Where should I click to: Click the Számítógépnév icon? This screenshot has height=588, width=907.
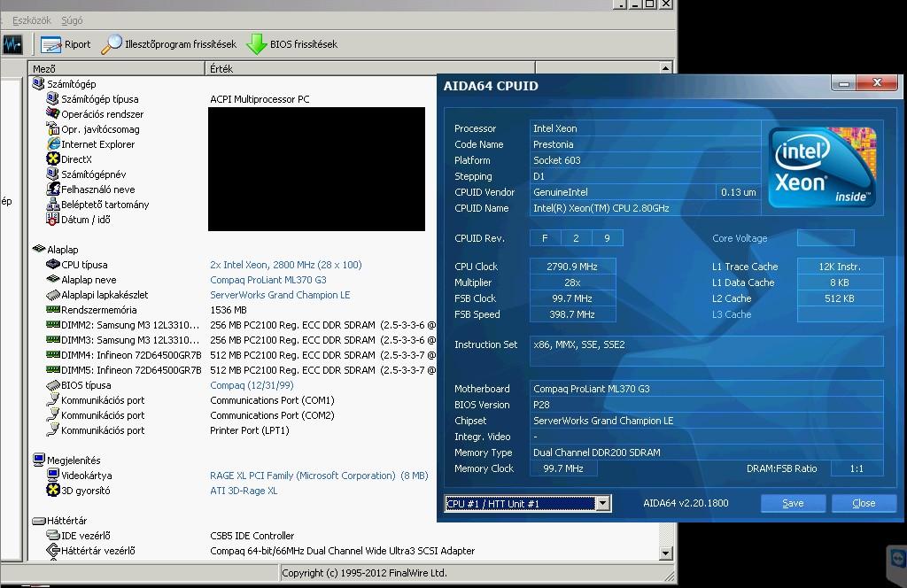(52, 174)
